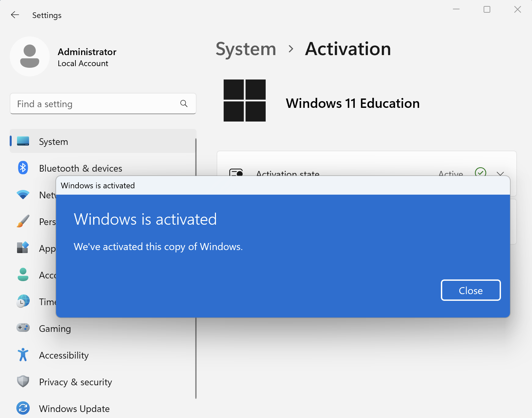Screen dimensions: 532x418
Task: Expand the Activation state chevron
Action: coord(500,173)
